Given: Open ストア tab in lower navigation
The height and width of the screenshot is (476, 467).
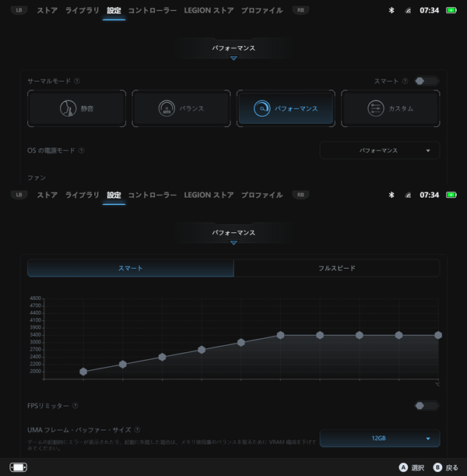Looking at the screenshot, I should (47, 195).
